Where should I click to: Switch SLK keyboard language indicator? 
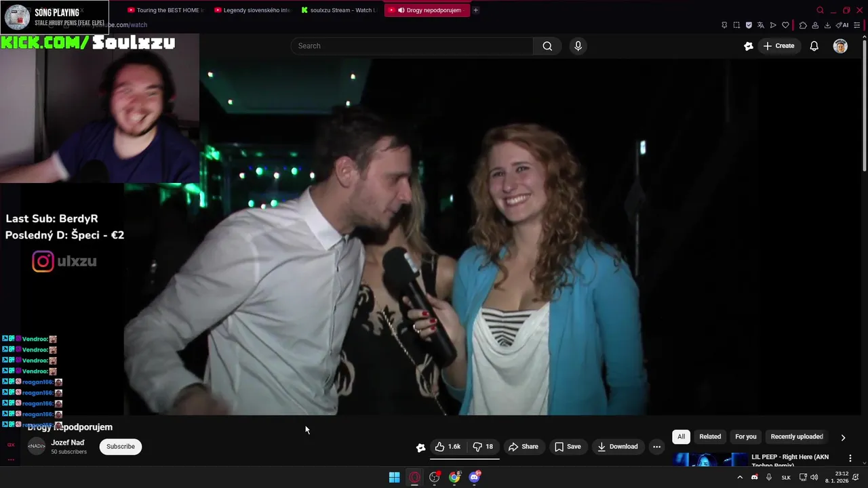[x=786, y=477]
